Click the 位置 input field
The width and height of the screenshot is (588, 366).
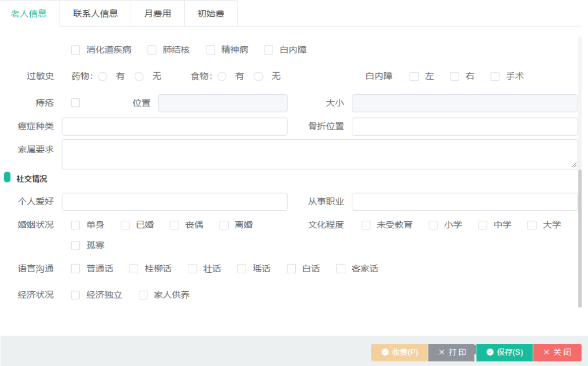[223, 103]
